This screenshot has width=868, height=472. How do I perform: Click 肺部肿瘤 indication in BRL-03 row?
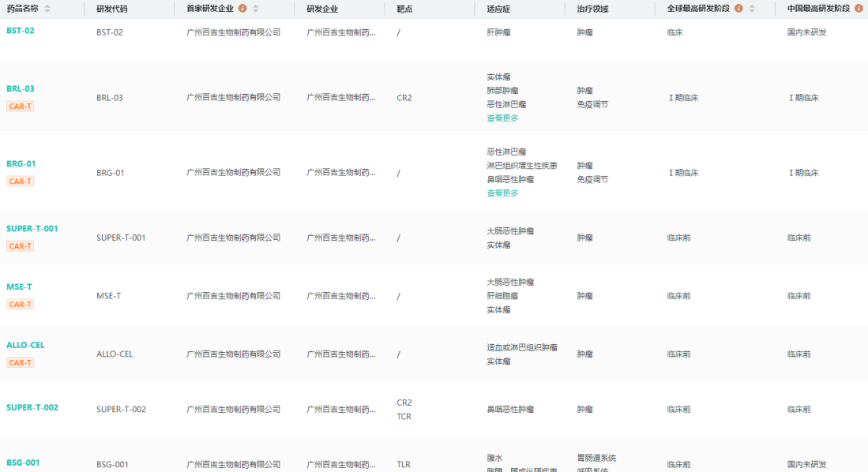click(502, 91)
